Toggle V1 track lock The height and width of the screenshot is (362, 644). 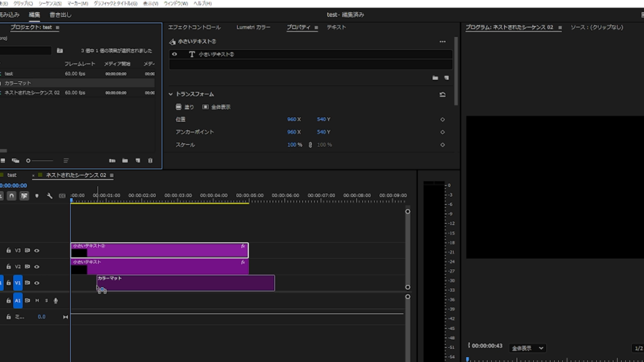coord(8,283)
